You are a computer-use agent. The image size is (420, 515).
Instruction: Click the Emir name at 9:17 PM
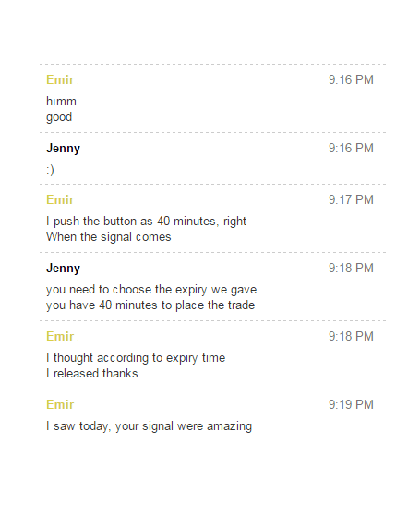point(60,199)
